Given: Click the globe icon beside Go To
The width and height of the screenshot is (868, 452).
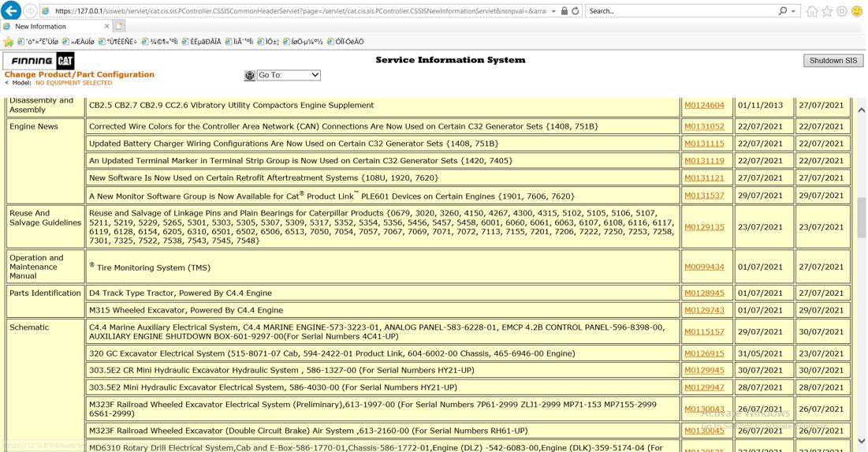Looking at the screenshot, I should pyautogui.click(x=250, y=76).
